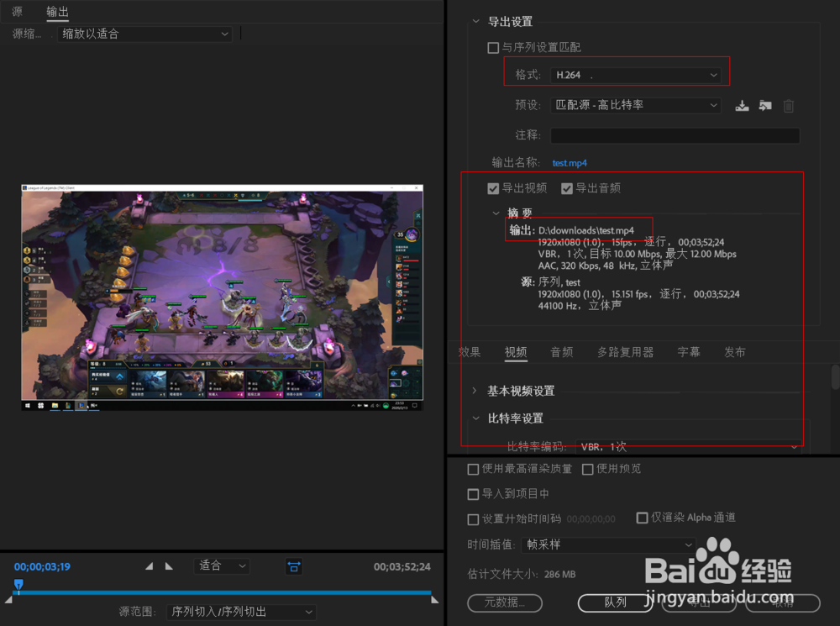Click the delete preset trash icon
The height and width of the screenshot is (626, 840).
click(789, 106)
